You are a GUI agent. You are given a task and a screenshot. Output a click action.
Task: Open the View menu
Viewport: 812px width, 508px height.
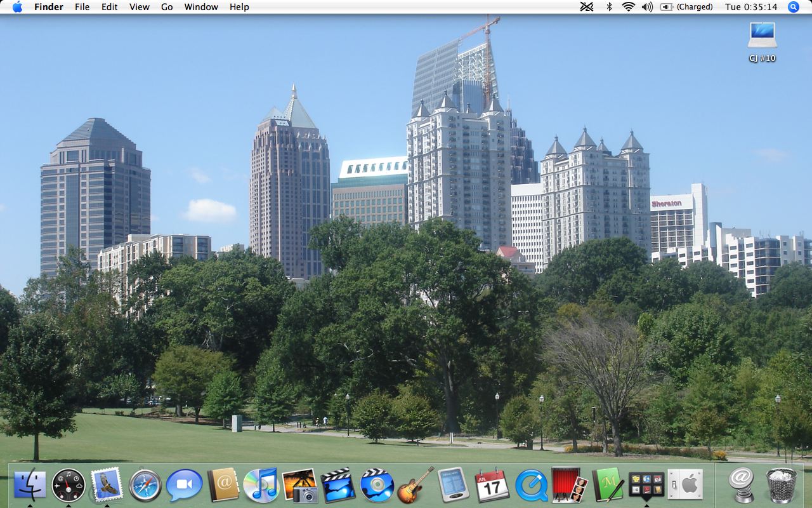[140, 7]
